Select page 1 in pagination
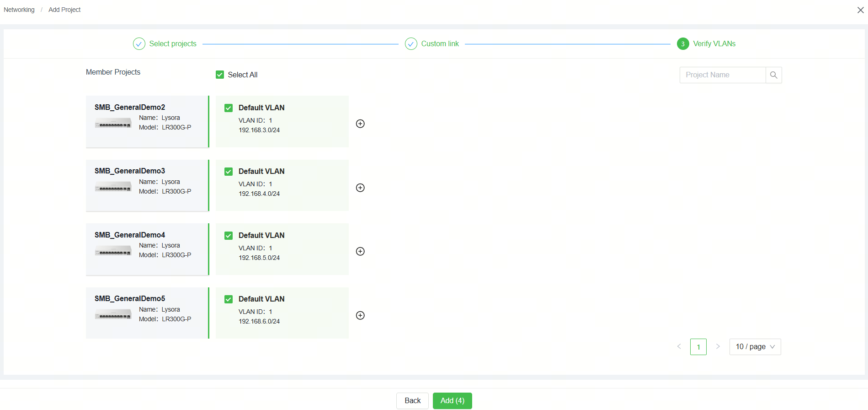The image size is (868, 410). click(698, 347)
